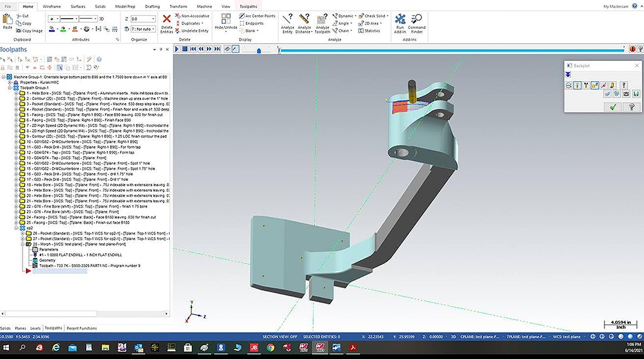Click Non-Associative delete option
Image resolution: width=644 pixels, height=359 pixels.
pyautogui.click(x=192, y=16)
